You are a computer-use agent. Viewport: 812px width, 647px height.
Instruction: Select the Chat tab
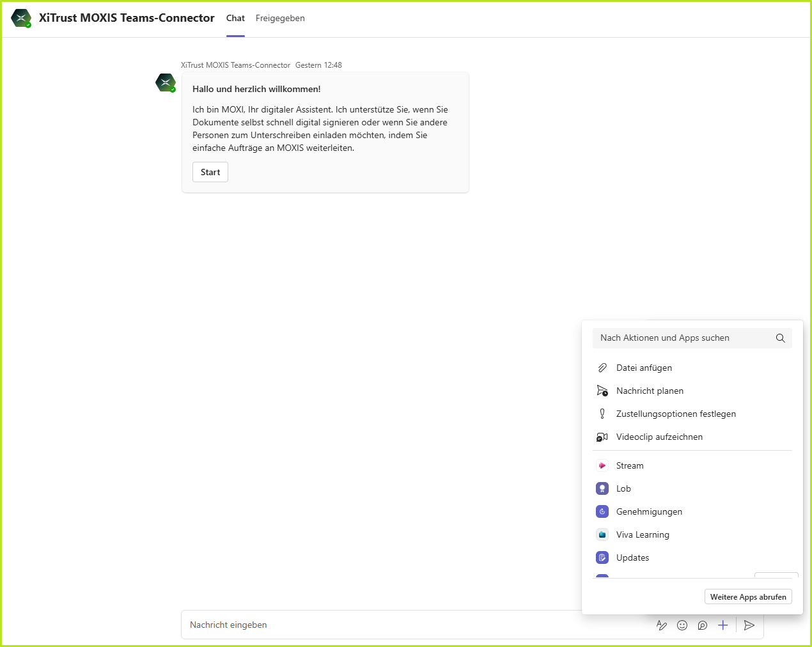pyautogui.click(x=235, y=19)
